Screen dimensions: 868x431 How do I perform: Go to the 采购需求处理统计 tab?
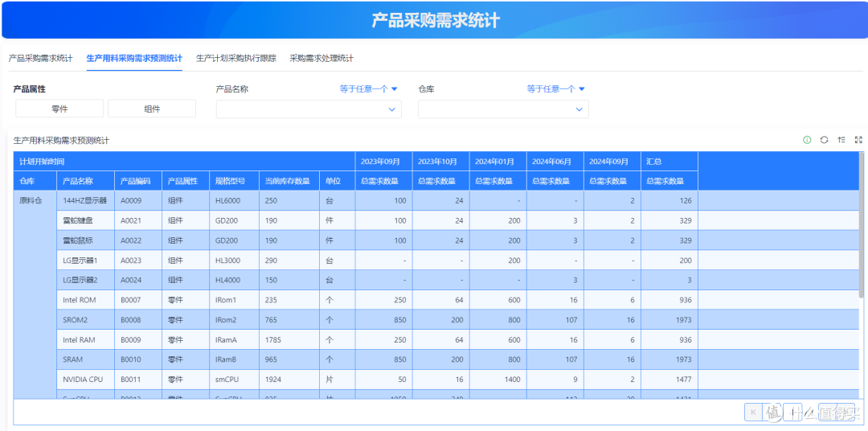coord(321,58)
